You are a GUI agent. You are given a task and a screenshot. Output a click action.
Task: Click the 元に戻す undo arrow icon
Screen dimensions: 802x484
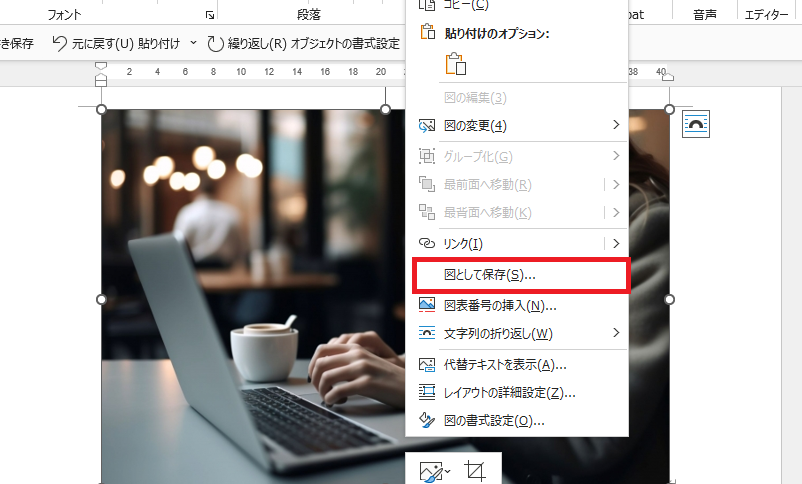coord(59,43)
